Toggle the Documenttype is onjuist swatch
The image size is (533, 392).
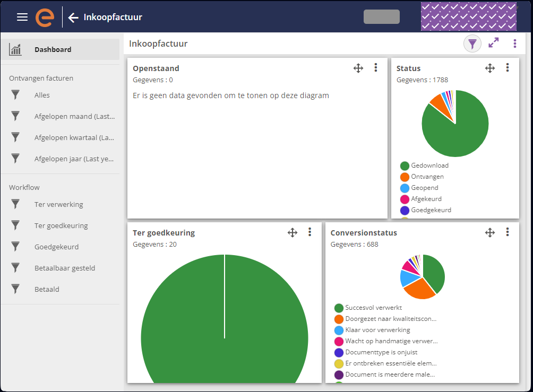click(x=339, y=353)
